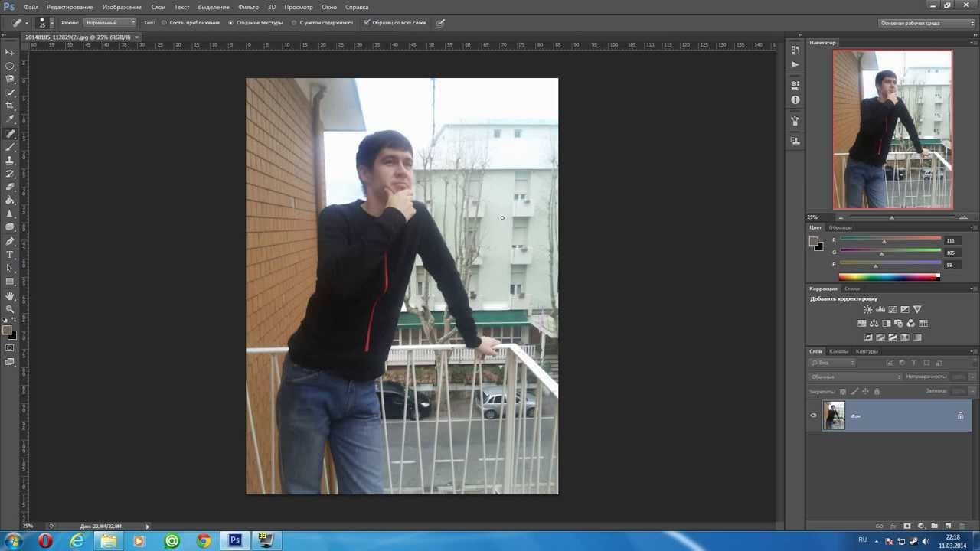
Task: Toggle lock transparent pixels icon
Action: pyautogui.click(x=843, y=391)
